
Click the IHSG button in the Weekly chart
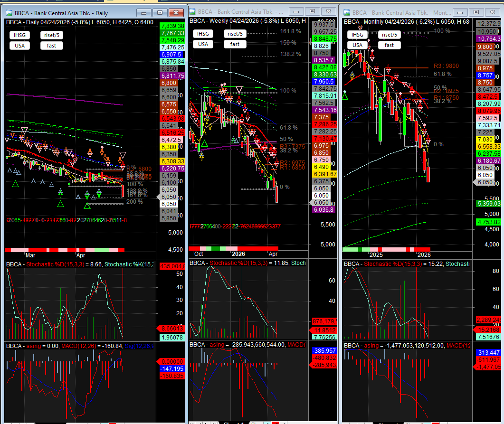coord(203,34)
